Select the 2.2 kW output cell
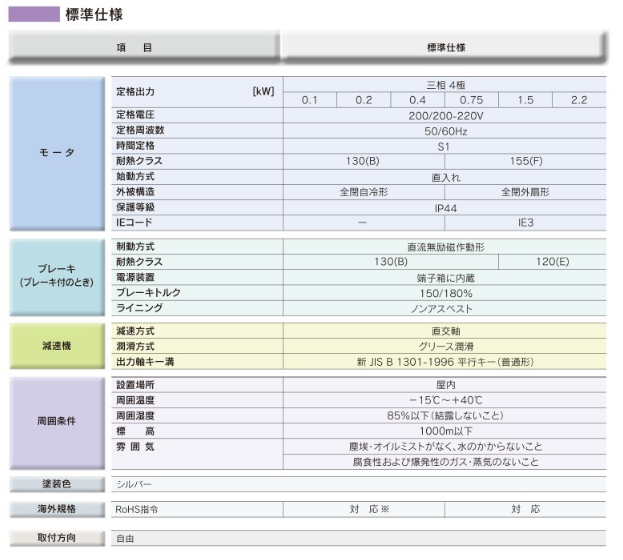Viewport: 623px width, 560px height. click(x=578, y=101)
